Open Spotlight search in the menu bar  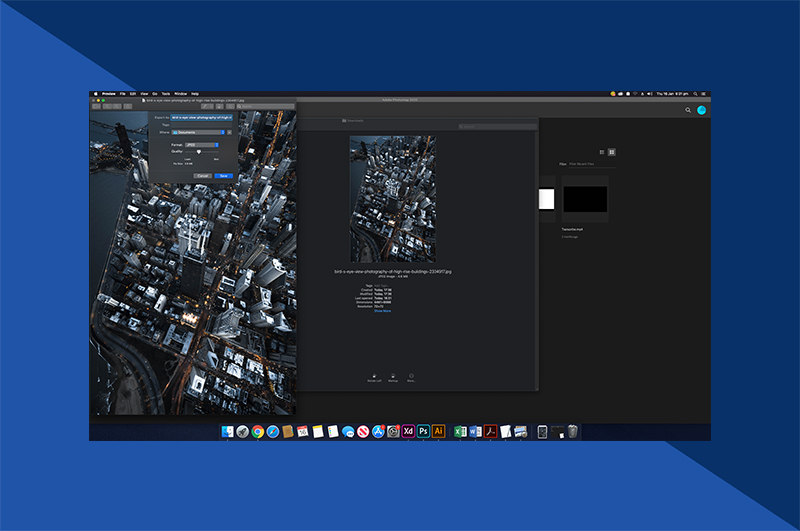click(695, 94)
